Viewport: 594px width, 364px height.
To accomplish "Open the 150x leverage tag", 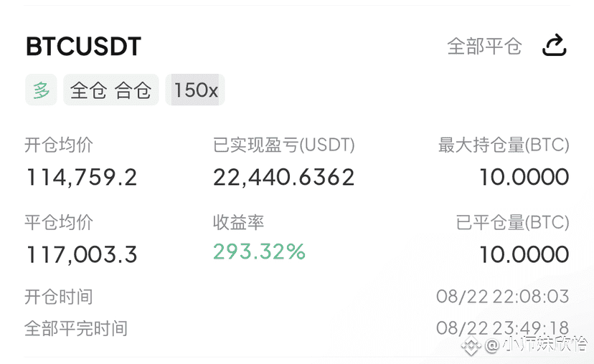I will tap(195, 90).
